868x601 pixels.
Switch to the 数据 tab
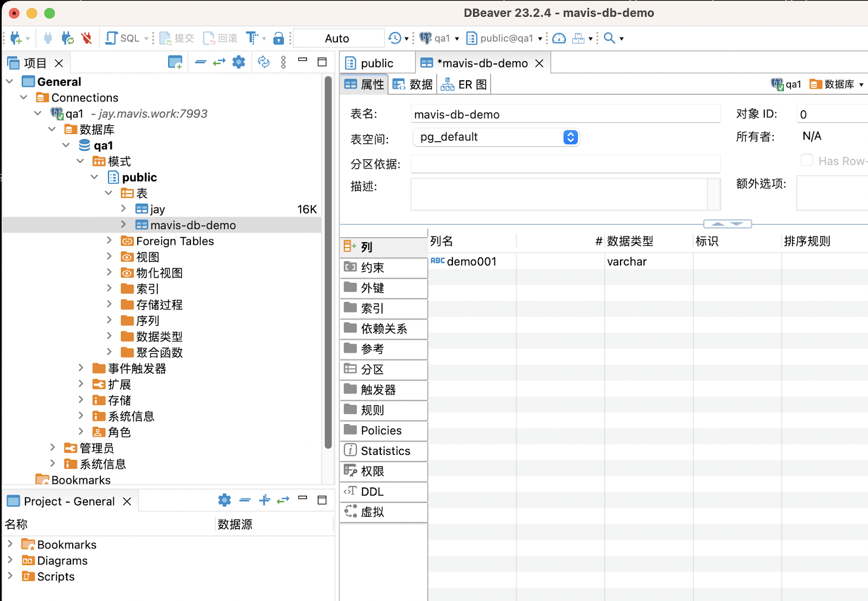(x=413, y=85)
